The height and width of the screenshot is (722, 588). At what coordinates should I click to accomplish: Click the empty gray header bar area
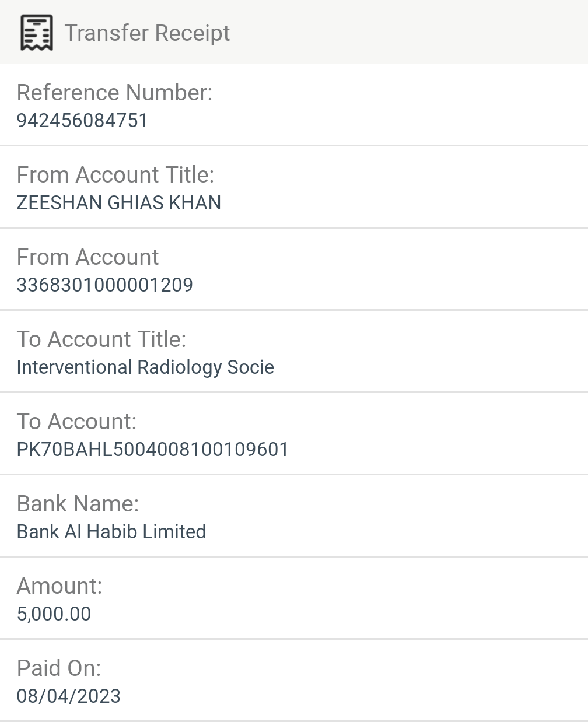click(x=408, y=33)
